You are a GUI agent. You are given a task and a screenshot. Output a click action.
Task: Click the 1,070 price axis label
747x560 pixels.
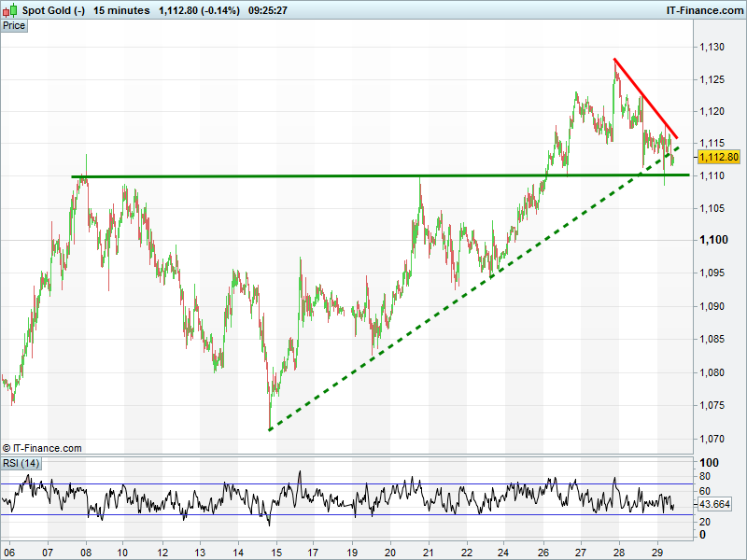click(x=712, y=438)
